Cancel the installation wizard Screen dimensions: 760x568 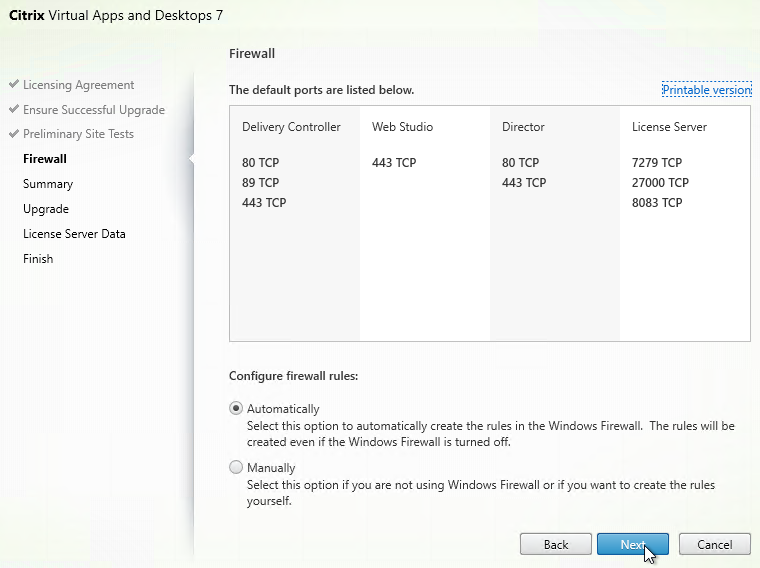(x=714, y=544)
